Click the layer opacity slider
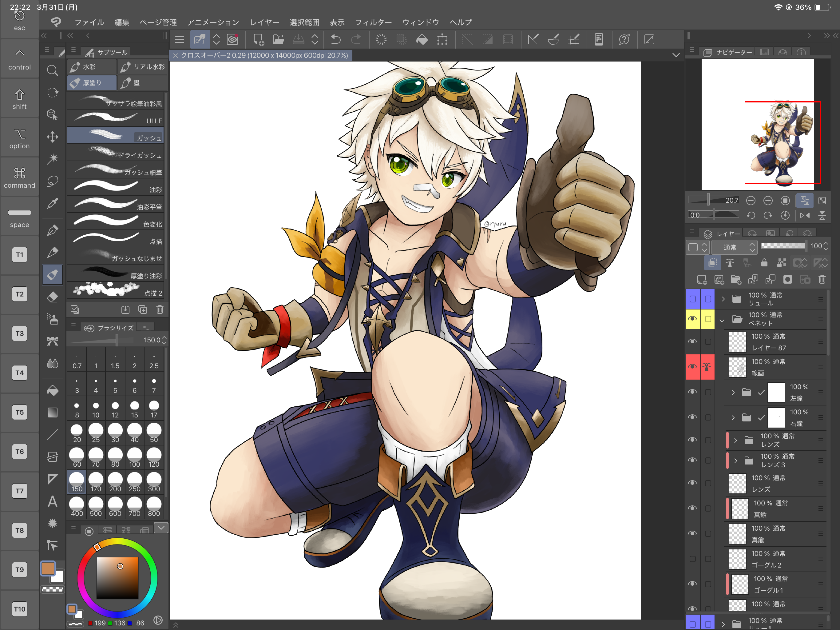840x630 pixels. [x=783, y=246]
